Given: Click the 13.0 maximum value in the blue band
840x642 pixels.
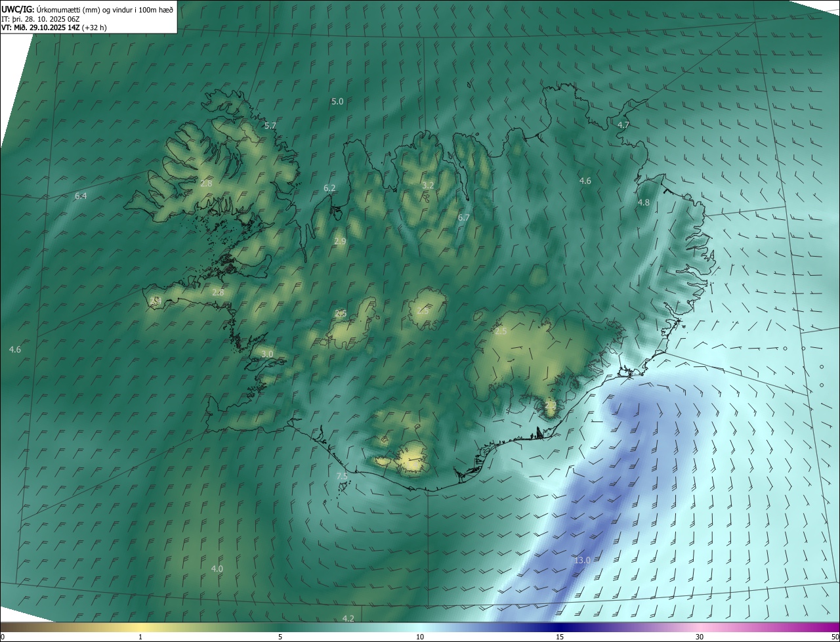Looking at the screenshot, I should click(x=582, y=560).
